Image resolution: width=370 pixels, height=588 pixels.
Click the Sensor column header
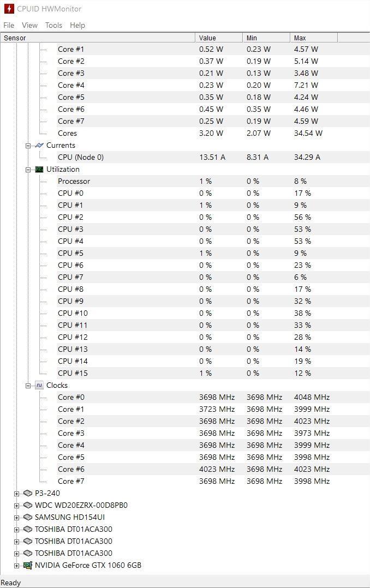(x=98, y=38)
